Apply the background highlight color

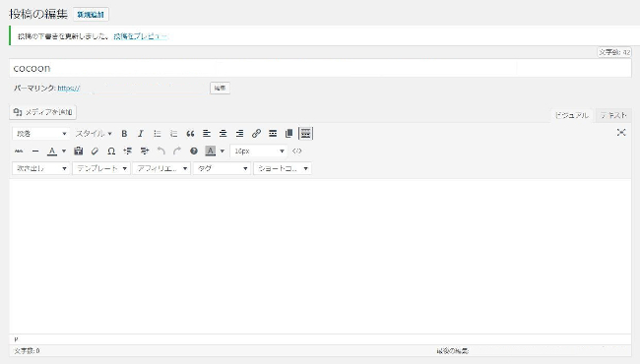pyautogui.click(x=210, y=152)
